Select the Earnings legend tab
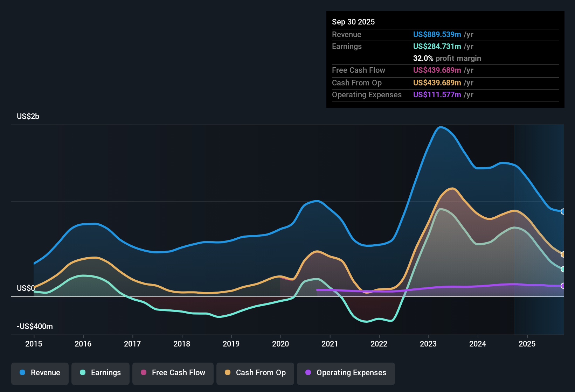This screenshot has width=575, height=392. click(x=101, y=373)
